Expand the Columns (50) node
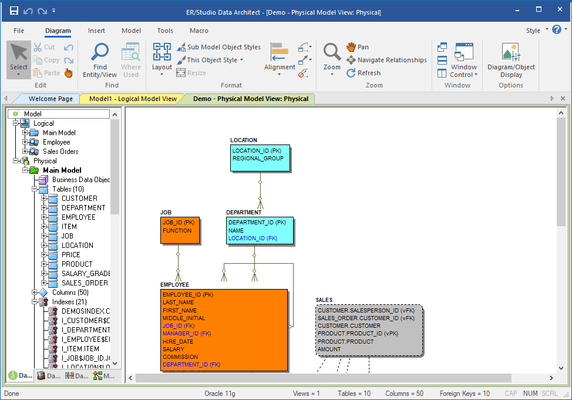 point(35,292)
